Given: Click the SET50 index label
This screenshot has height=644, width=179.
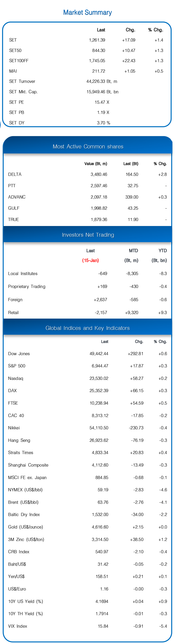Looking at the screenshot, I should coord(15,51).
